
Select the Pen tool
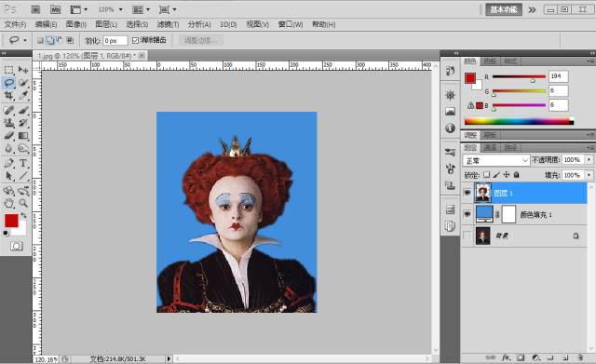(8, 164)
